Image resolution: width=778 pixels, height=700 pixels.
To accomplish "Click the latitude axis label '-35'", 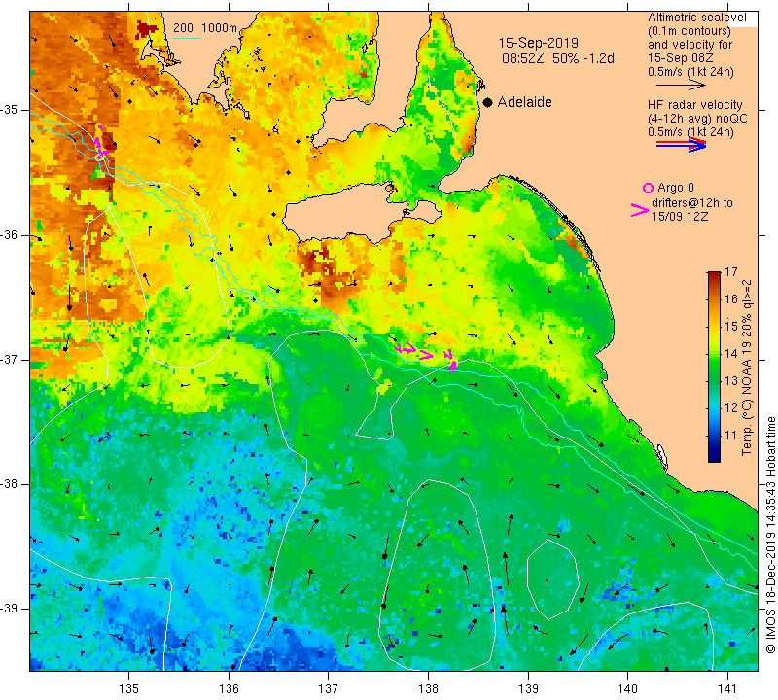I will click(10, 110).
